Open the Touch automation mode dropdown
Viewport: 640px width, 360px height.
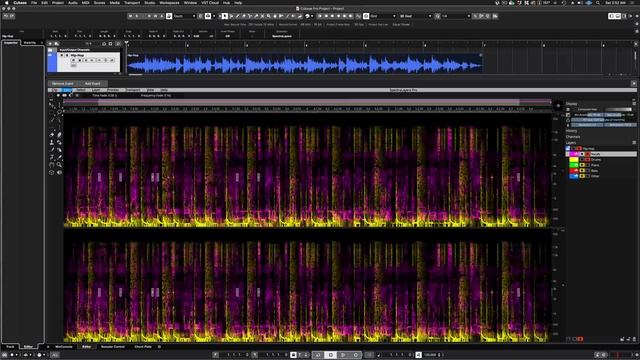tap(185, 16)
